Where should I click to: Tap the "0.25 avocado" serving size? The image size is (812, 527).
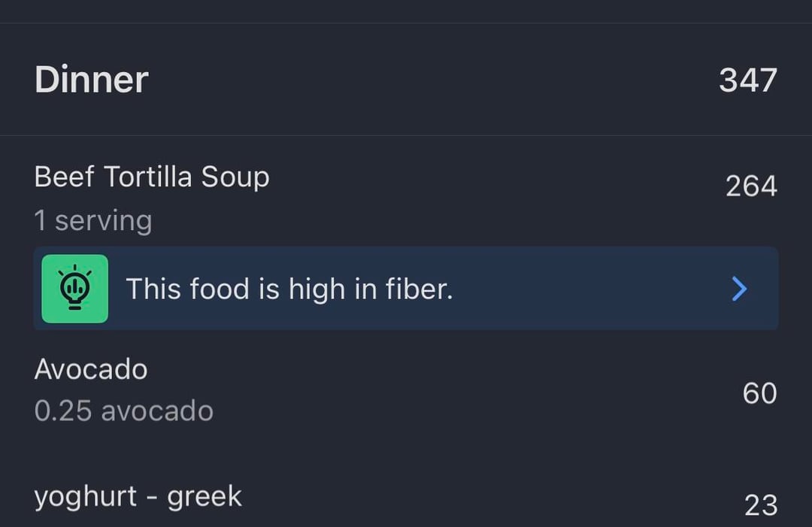124,410
